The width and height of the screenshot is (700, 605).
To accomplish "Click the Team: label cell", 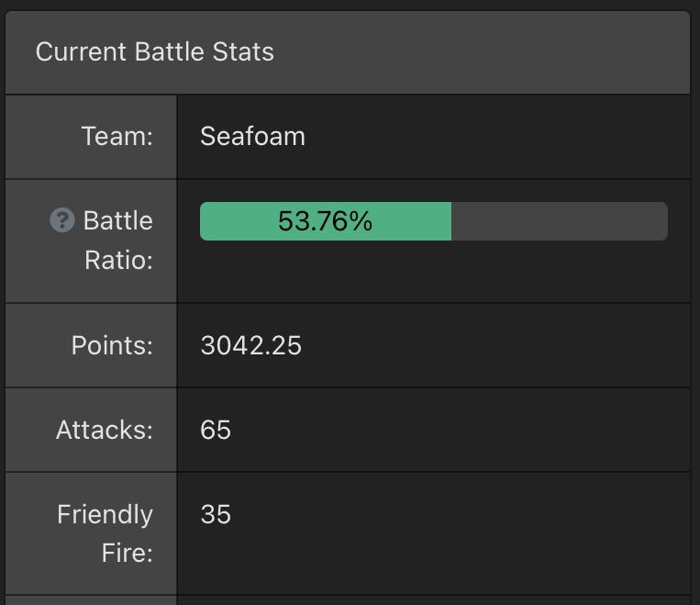I will coord(91,136).
